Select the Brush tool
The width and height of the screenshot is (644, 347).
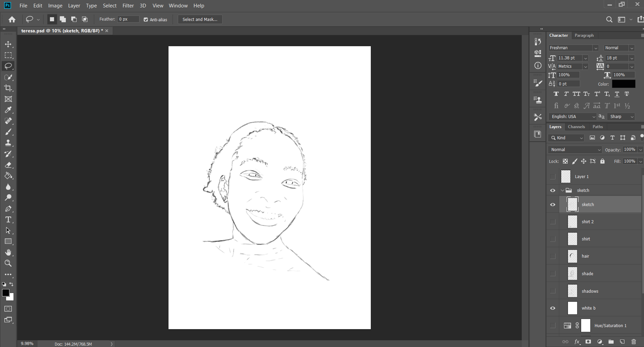click(8, 132)
